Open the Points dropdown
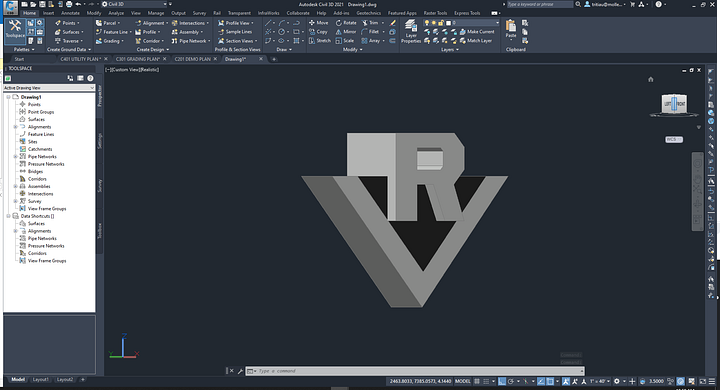This screenshot has width=720, height=390. [x=67, y=23]
